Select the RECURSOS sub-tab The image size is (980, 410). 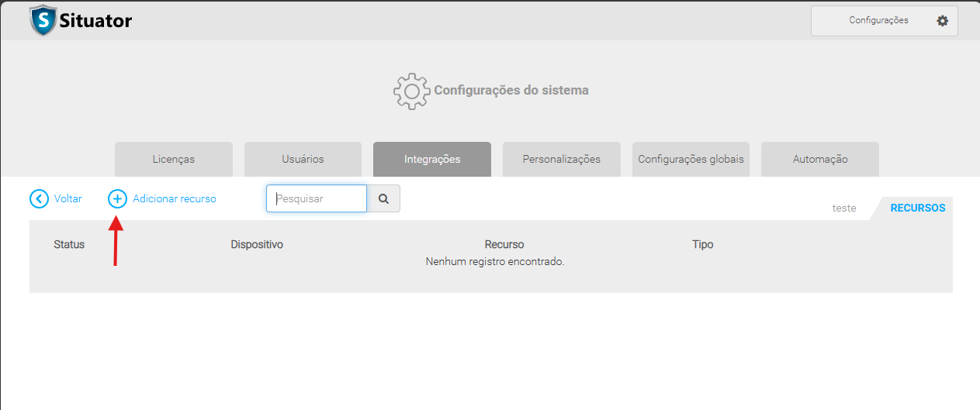917,208
